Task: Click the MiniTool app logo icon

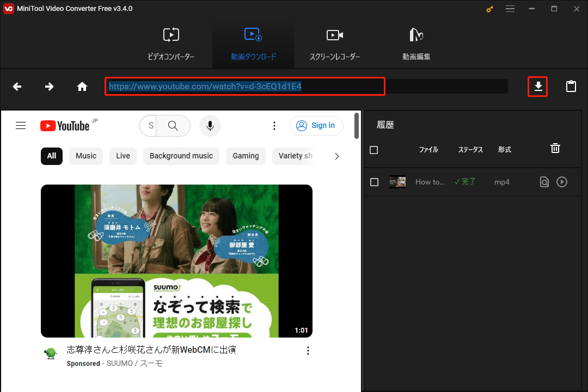Action: click(x=8, y=9)
